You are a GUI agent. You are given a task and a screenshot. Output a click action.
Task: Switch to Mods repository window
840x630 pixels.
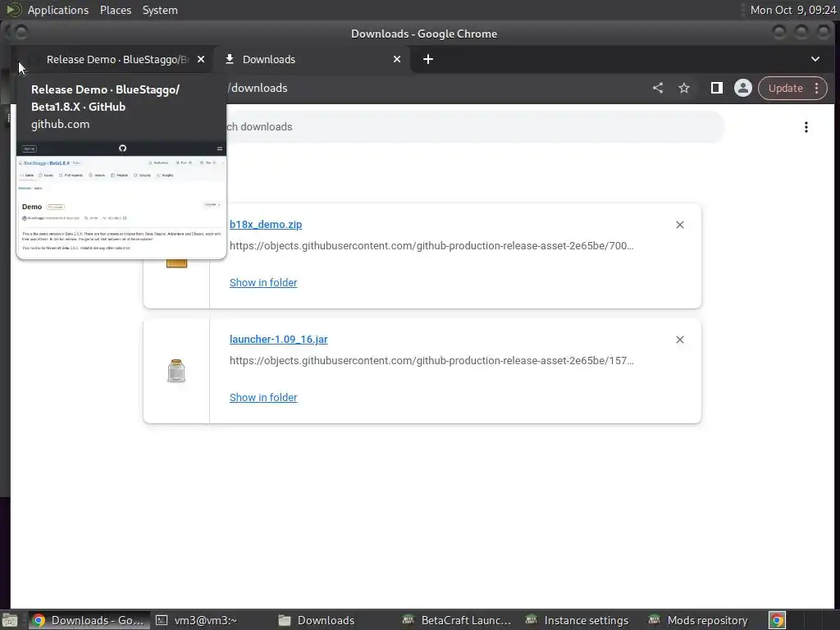[698, 620]
